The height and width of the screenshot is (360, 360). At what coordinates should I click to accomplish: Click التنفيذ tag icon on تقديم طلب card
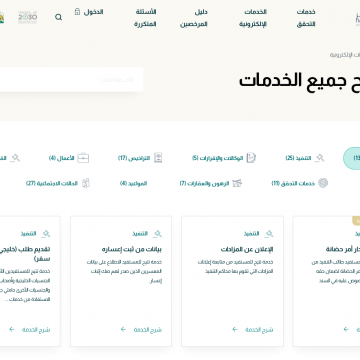coord(46,234)
